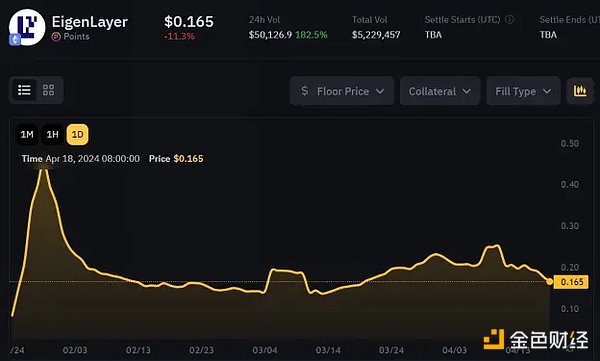The height and width of the screenshot is (361, 600).
Task: Open the Collateral dropdown
Action: 440,91
